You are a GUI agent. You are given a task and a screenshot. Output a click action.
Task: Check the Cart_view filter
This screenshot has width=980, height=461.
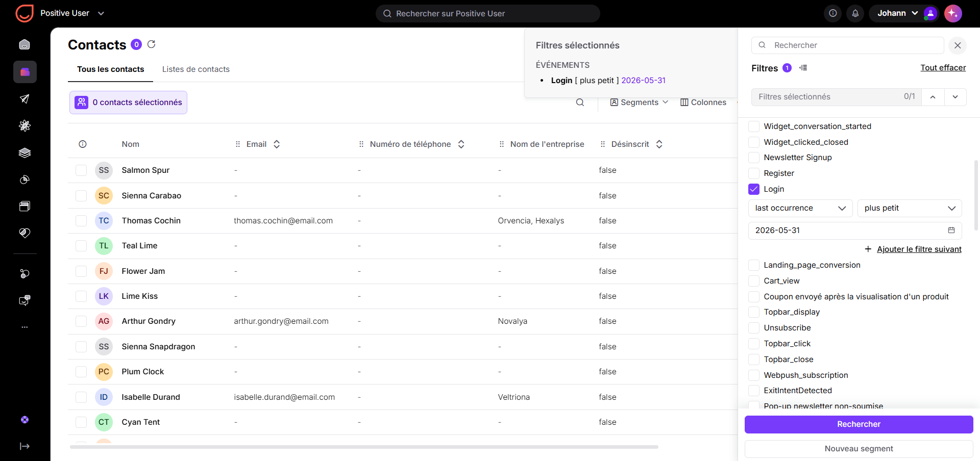[754, 281]
